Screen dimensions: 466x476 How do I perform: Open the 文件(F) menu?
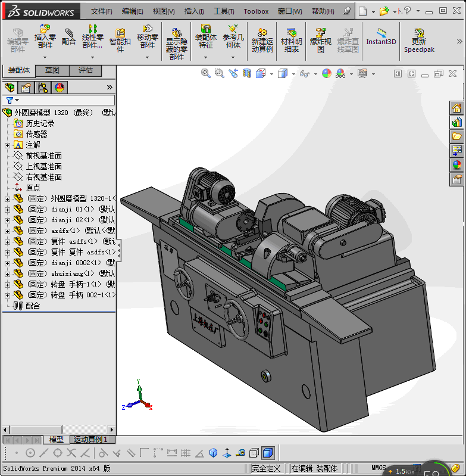coord(102,11)
